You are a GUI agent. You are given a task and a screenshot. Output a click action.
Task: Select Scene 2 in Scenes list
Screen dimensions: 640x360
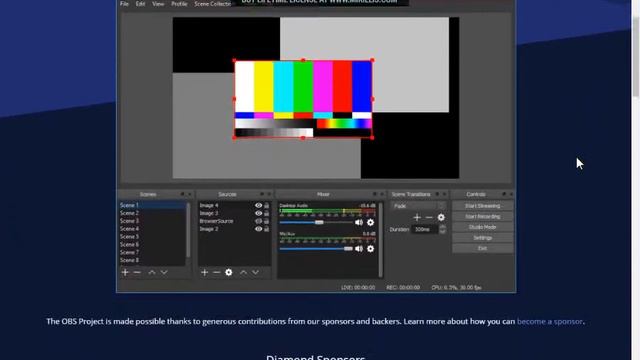click(153, 213)
